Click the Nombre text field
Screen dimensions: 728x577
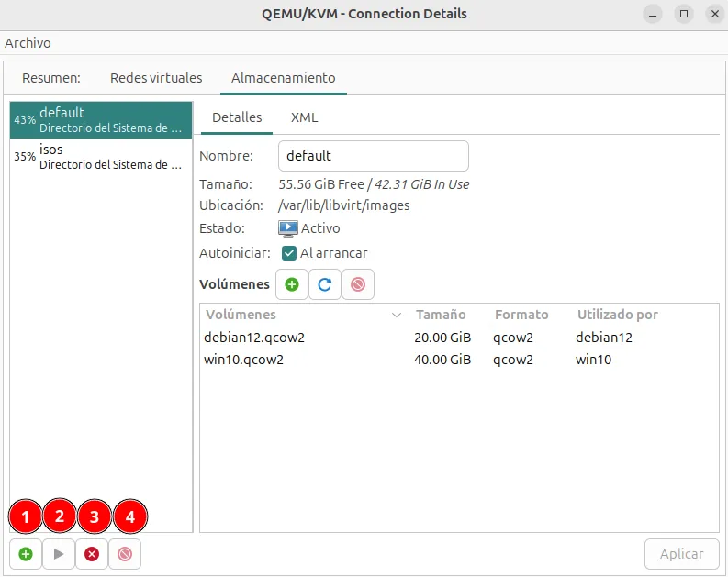pos(373,156)
